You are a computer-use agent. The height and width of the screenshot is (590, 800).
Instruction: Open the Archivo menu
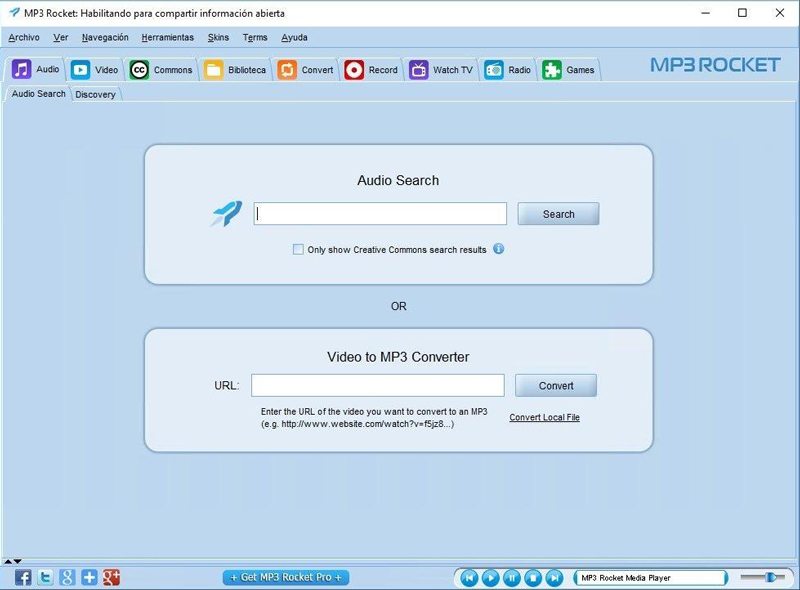pos(24,38)
